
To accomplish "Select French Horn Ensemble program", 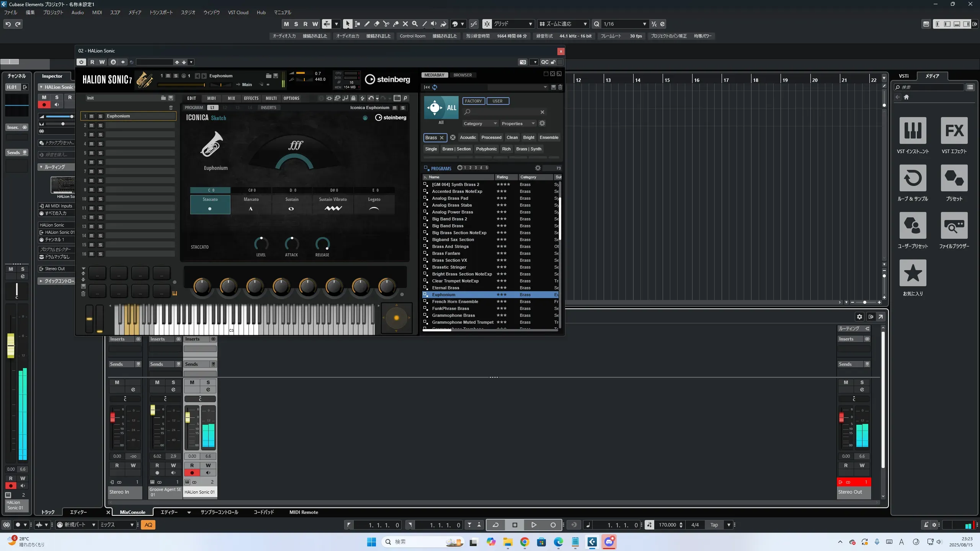I will click(455, 302).
